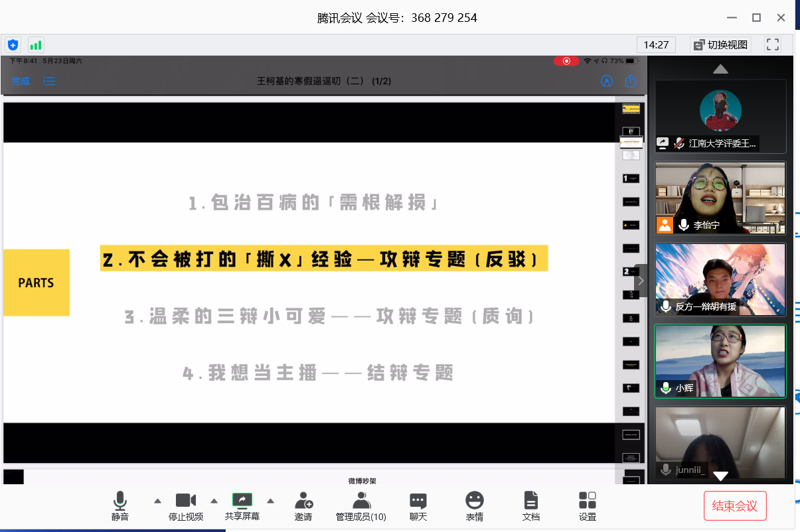Click the blue security shield icon

coord(13,45)
